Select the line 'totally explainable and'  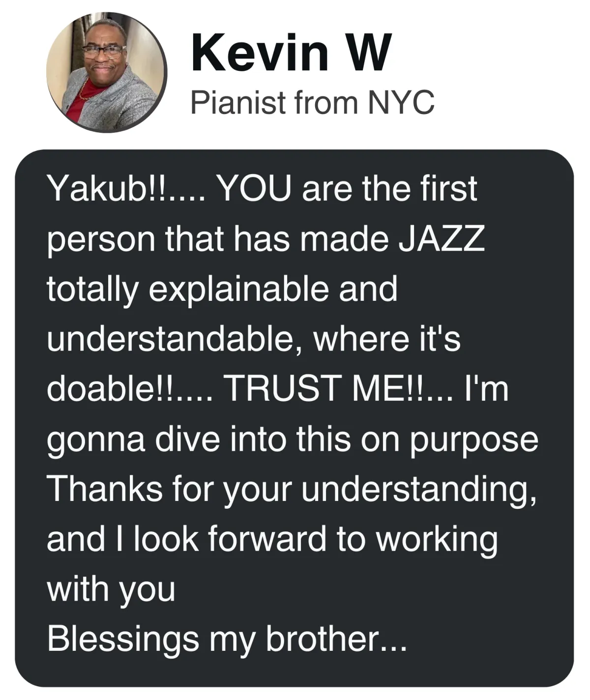point(222,290)
